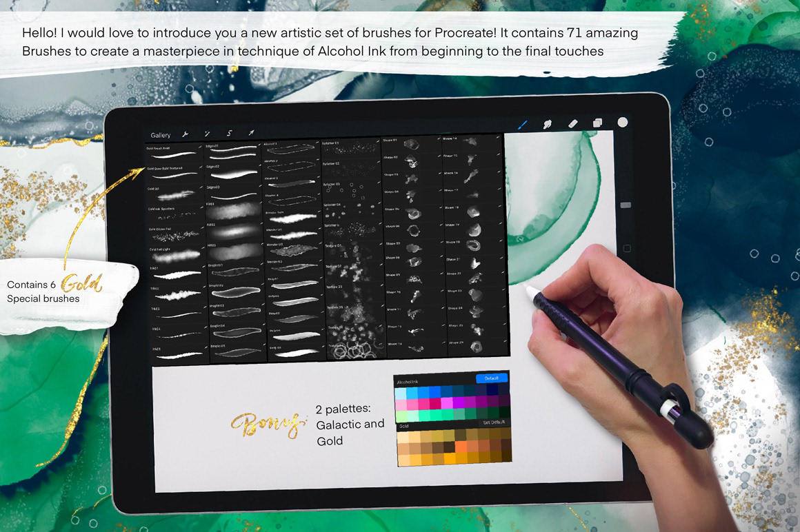This screenshot has height=532, width=800.
Task: Click the blue Default palette button
Action: (492, 378)
